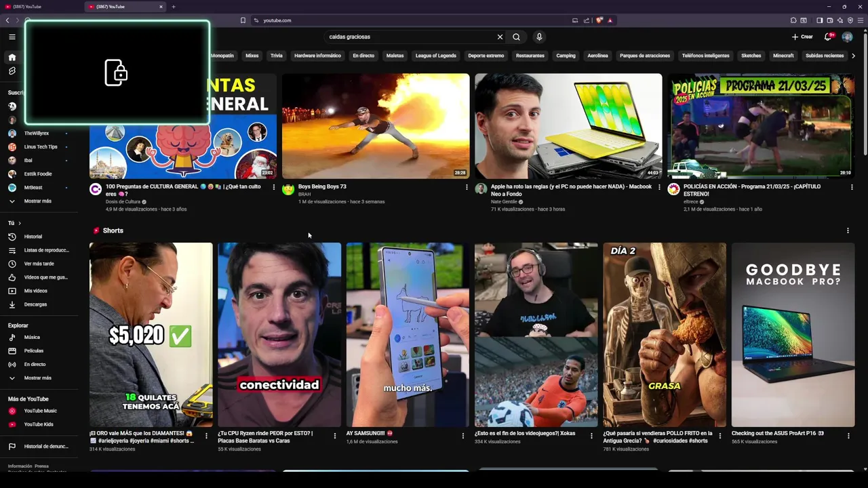
Task: Open the Xokas videojuegos short
Action: coord(536,335)
